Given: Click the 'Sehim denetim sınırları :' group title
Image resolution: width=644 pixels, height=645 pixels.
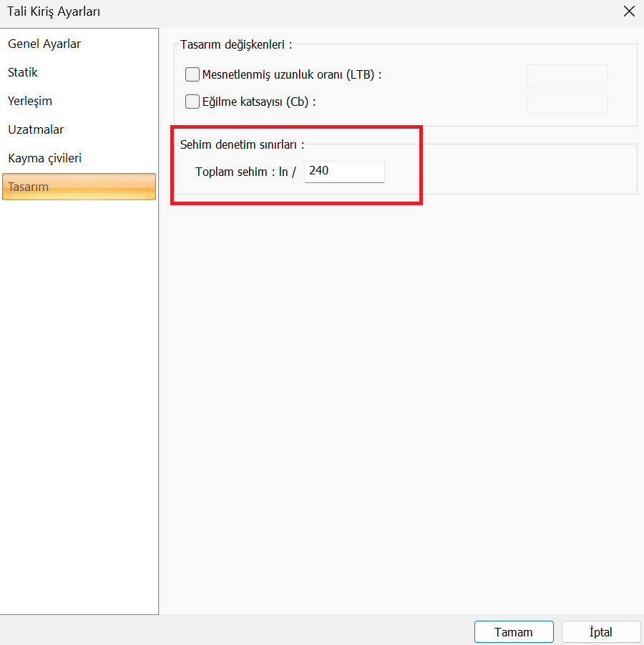Looking at the screenshot, I should click(x=242, y=144).
